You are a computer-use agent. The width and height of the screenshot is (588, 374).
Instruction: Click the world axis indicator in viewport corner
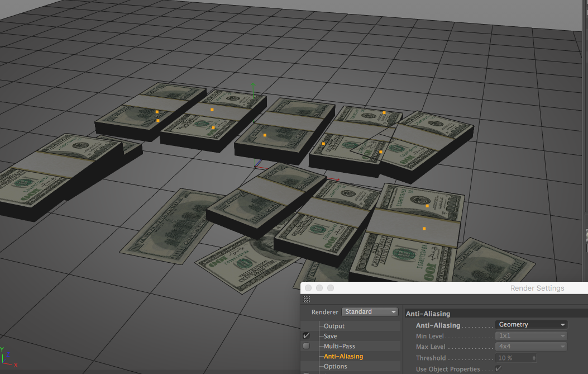click(x=8, y=357)
